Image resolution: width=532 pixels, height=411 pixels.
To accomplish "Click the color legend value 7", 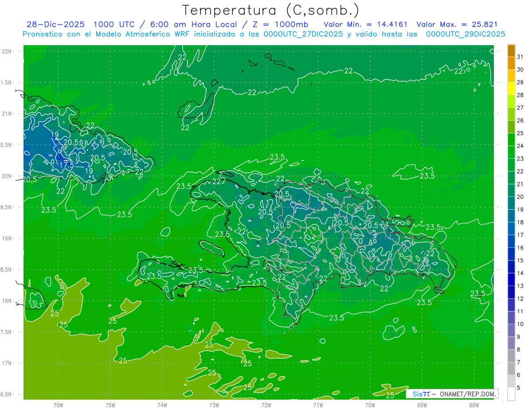I will (x=519, y=362).
